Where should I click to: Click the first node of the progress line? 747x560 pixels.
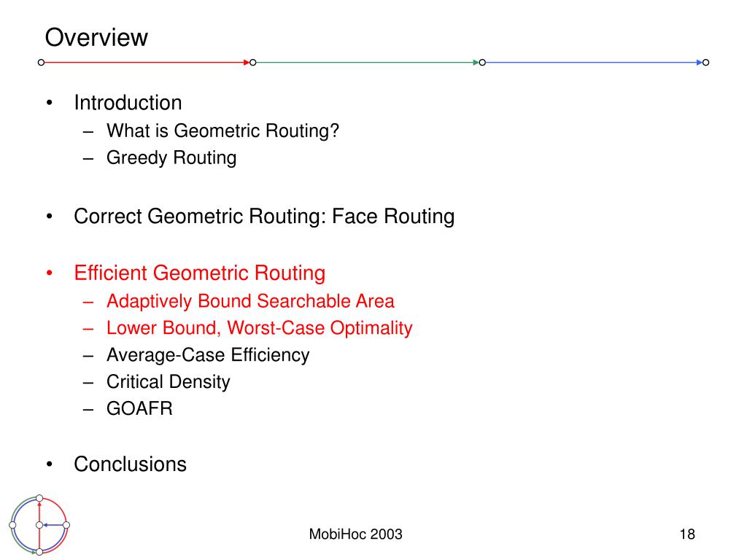pos(41,63)
